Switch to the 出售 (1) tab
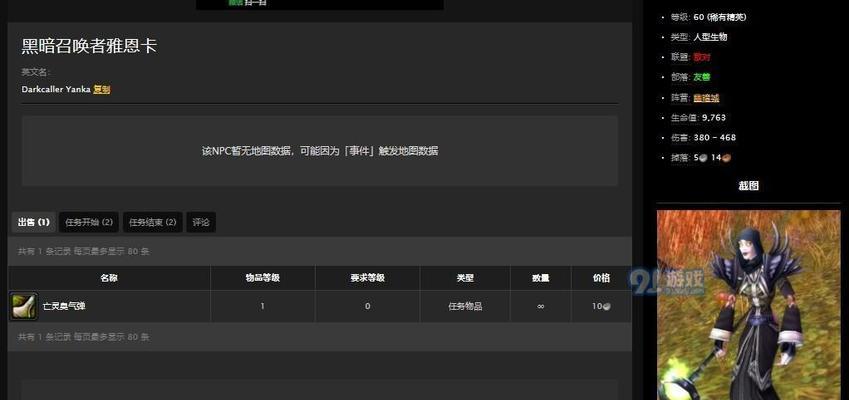The height and width of the screenshot is (400, 849). (x=34, y=222)
